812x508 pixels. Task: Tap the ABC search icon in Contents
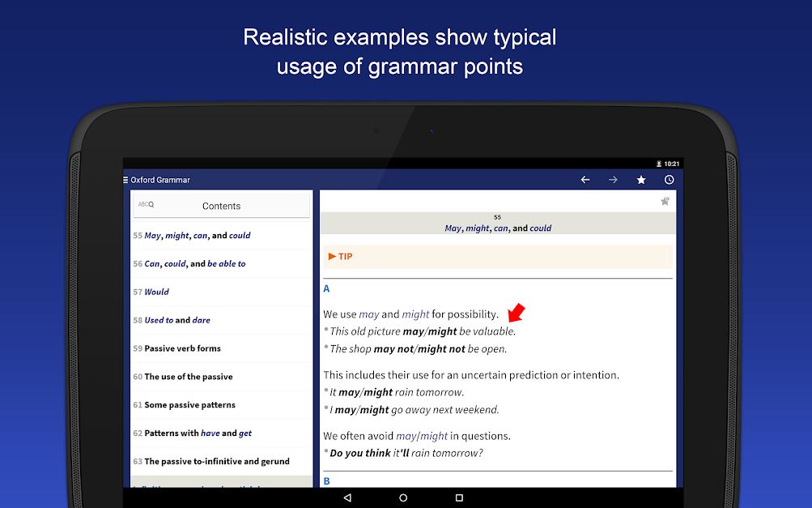[x=146, y=204]
